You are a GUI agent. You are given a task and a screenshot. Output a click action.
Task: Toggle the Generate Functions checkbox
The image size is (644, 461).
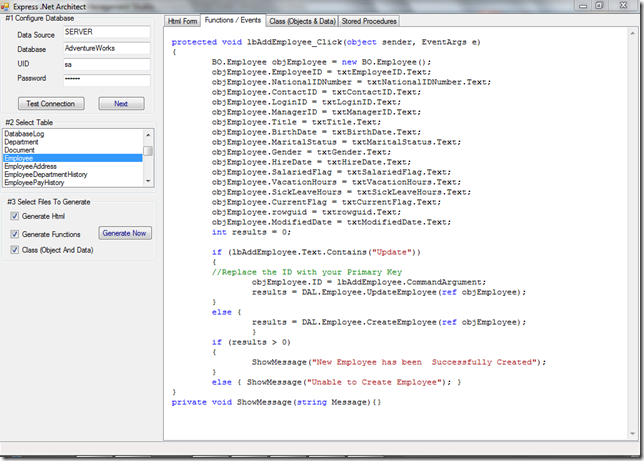pos(14,233)
